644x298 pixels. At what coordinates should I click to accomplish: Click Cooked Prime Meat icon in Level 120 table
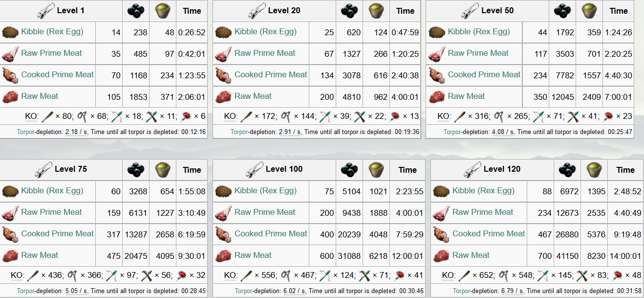[442, 234]
